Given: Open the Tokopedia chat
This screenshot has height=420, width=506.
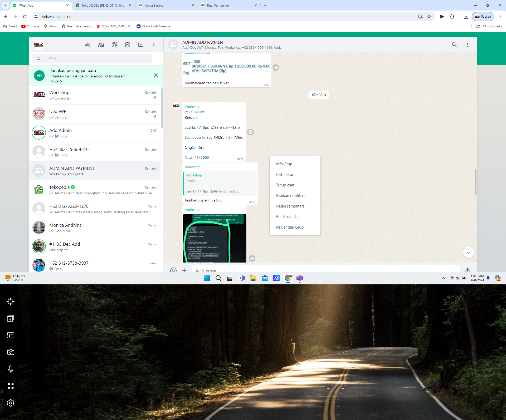Looking at the screenshot, I should click(95, 190).
